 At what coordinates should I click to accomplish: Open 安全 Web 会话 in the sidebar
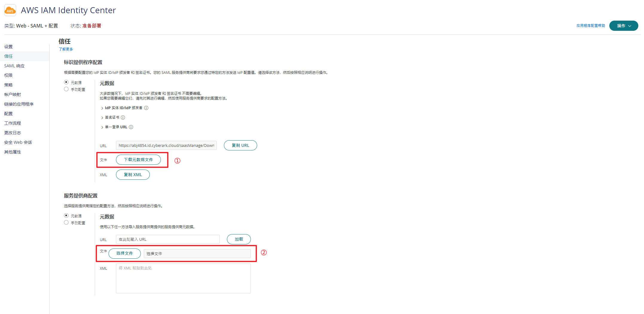[18, 142]
